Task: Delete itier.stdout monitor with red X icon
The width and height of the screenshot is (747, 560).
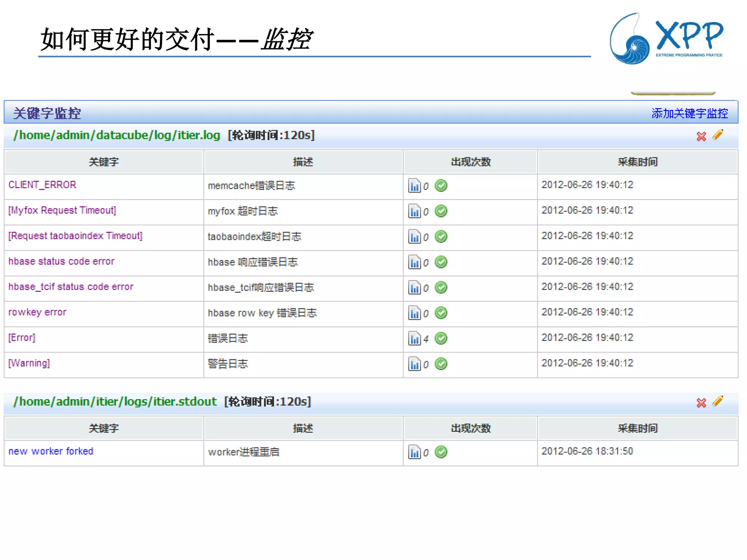Action: (701, 403)
